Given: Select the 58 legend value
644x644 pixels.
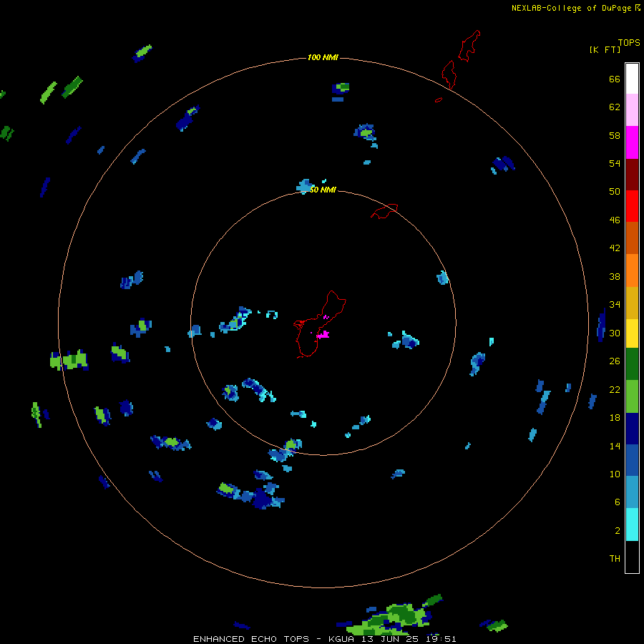Looking at the screenshot, I should pyautogui.click(x=615, y=135).
